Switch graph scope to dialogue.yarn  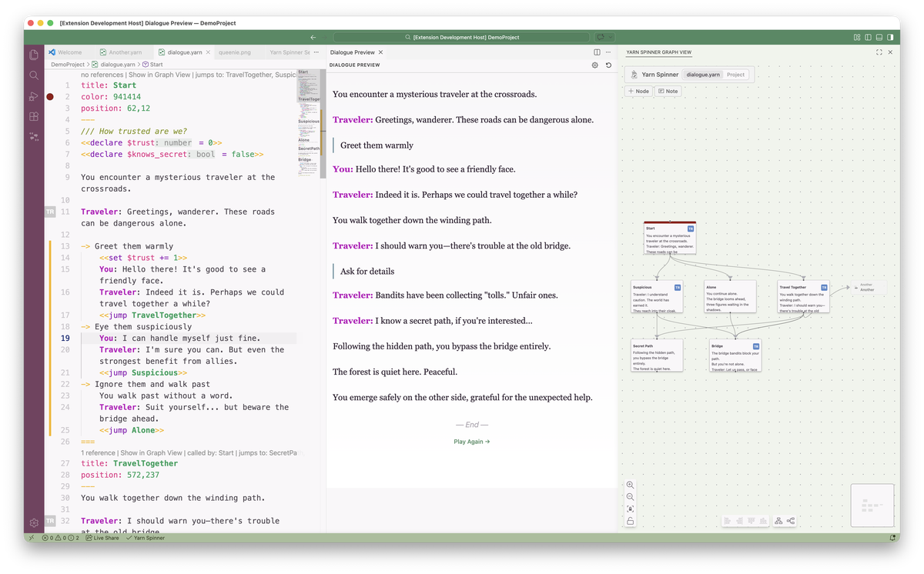703,75
